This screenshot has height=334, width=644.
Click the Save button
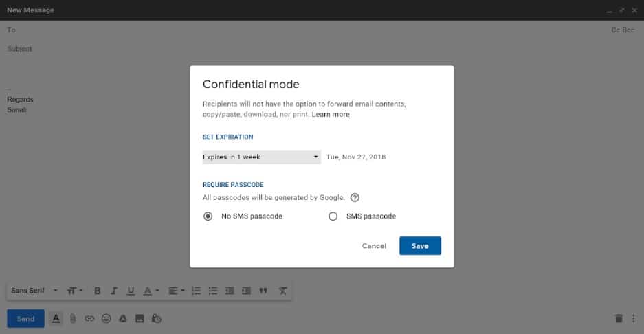pyautogui.click(x=420, y=245)
